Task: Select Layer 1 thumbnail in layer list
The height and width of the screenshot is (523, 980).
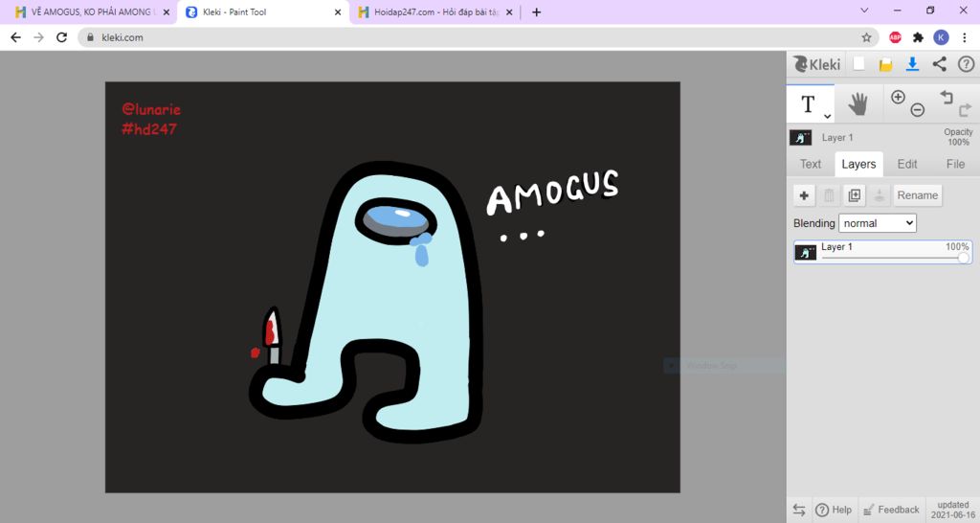Action: tap(806, 252)
